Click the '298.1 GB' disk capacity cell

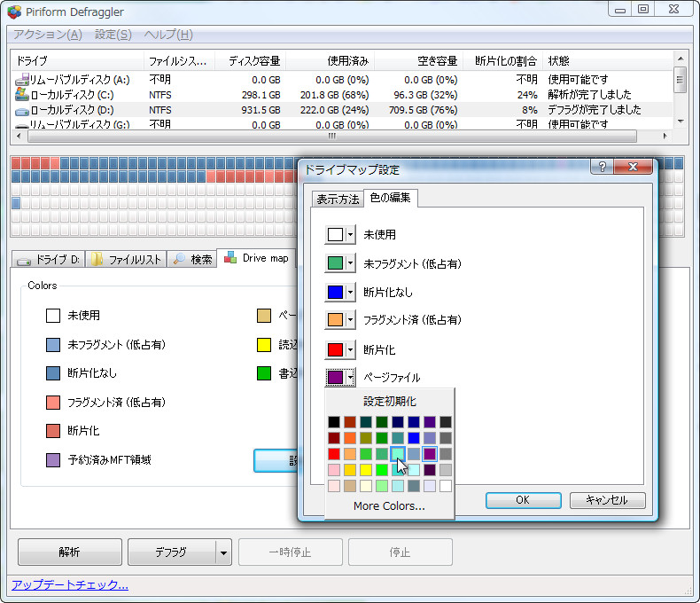coord(261,95)
